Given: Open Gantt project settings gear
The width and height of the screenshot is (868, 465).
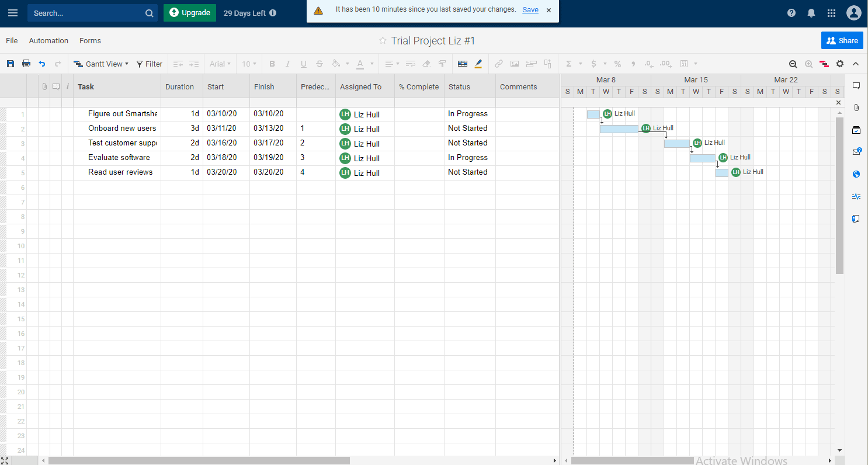Looking at the screenshot, I should 840,64.
